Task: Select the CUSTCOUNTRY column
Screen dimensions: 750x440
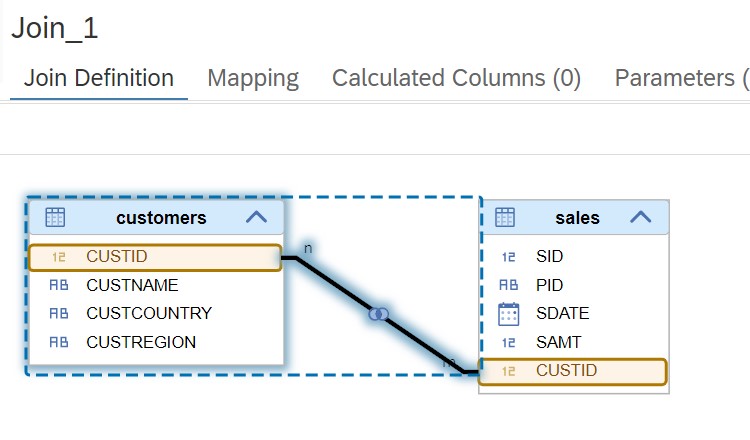Action: click(156, 313)
